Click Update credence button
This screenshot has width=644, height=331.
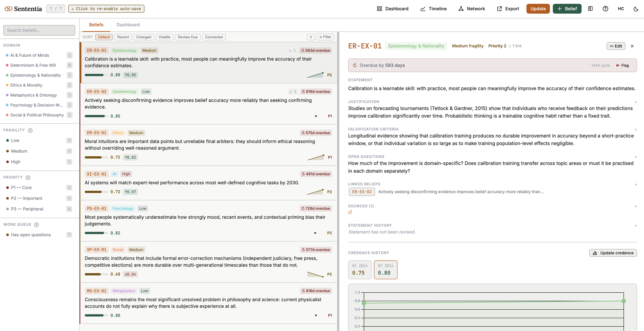tap(613, 253)
